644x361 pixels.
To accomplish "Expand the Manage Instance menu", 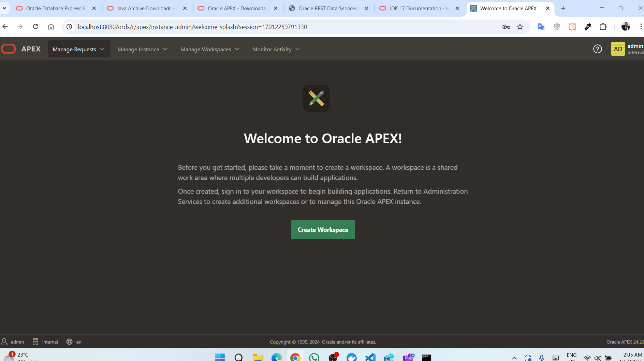I will click(143, 49).
